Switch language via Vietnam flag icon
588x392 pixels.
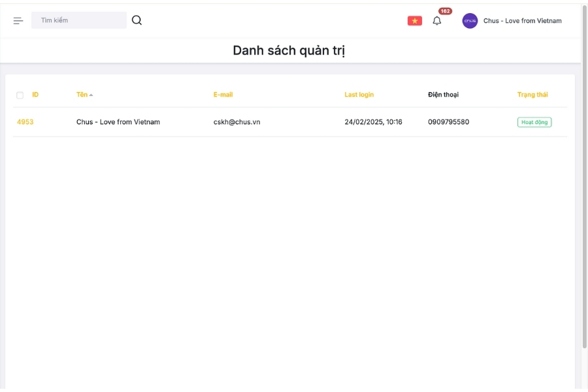(415, 21)
